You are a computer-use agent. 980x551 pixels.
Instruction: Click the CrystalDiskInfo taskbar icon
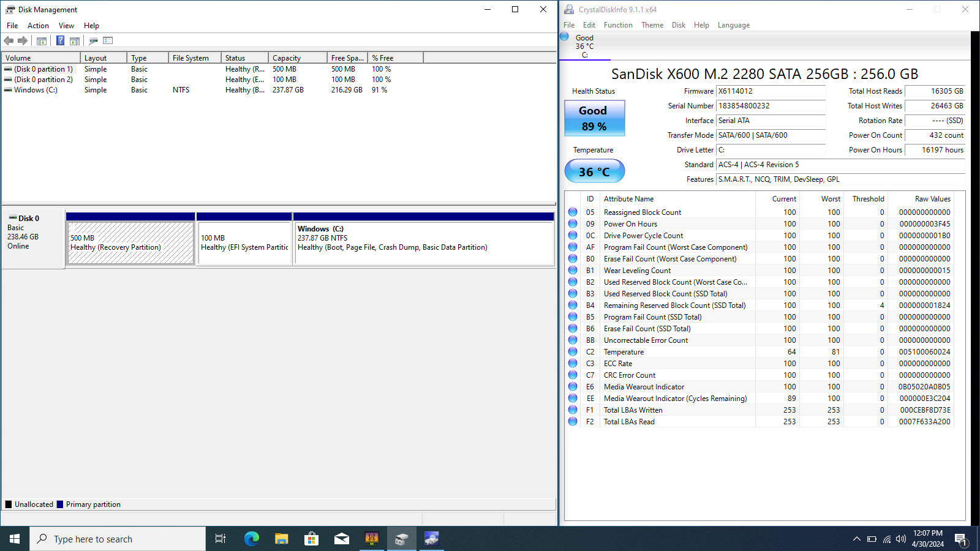tap(431, 539)
